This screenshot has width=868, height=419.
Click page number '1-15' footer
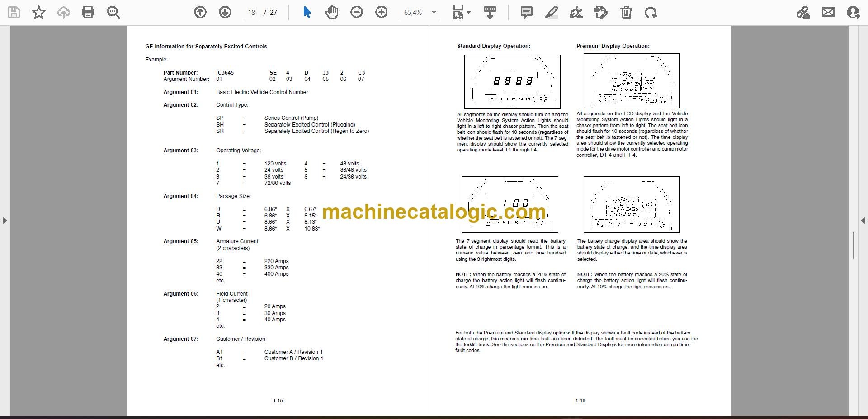(x=278, y=401)
